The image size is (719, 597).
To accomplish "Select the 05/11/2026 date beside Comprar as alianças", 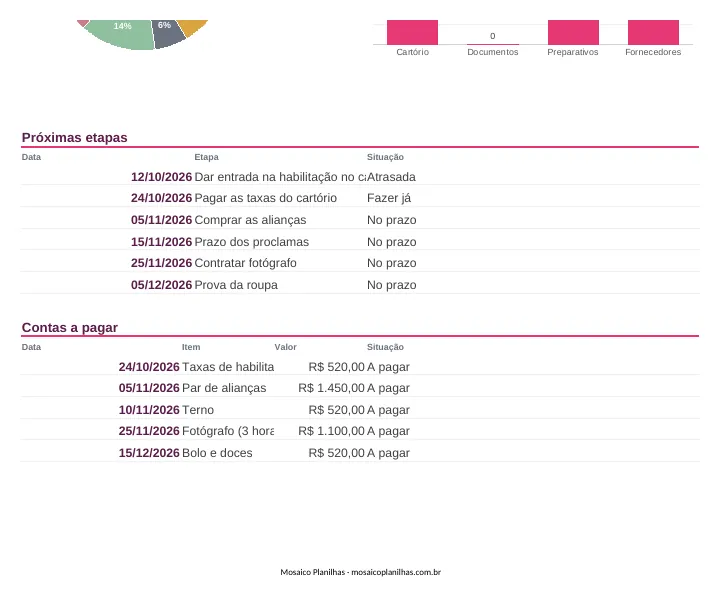I will 161,220.
